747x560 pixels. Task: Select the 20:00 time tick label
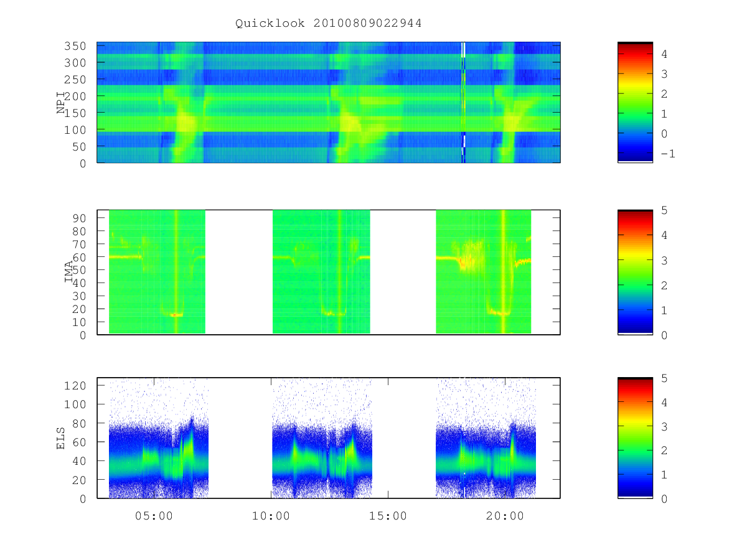pyautogui.click(x=505, y=516)
